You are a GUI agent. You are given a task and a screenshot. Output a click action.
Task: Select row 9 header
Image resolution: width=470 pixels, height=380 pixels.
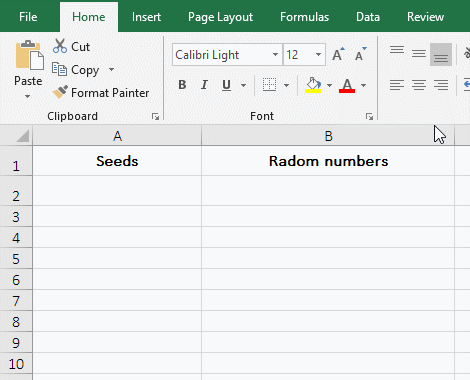16,342
